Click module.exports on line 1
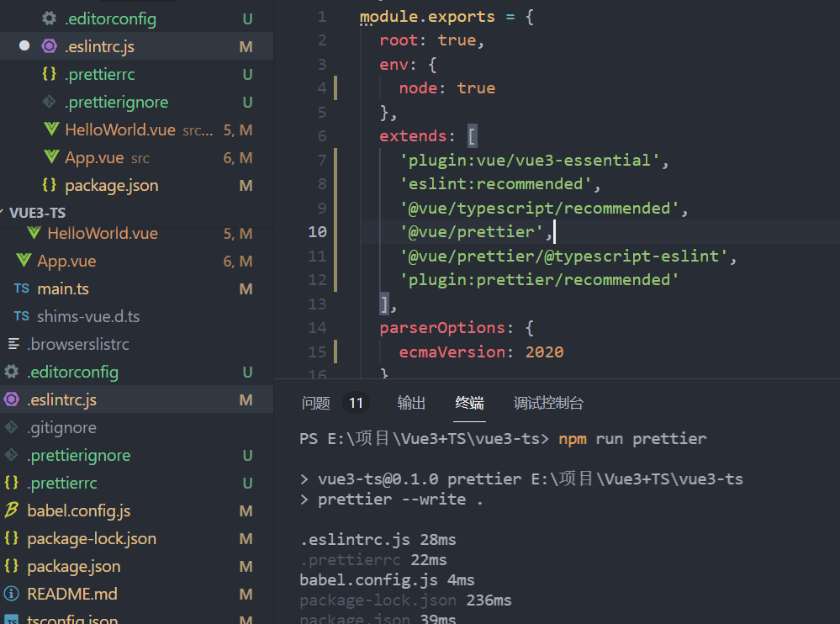The image size is (840, 624). tap(427, 17)
